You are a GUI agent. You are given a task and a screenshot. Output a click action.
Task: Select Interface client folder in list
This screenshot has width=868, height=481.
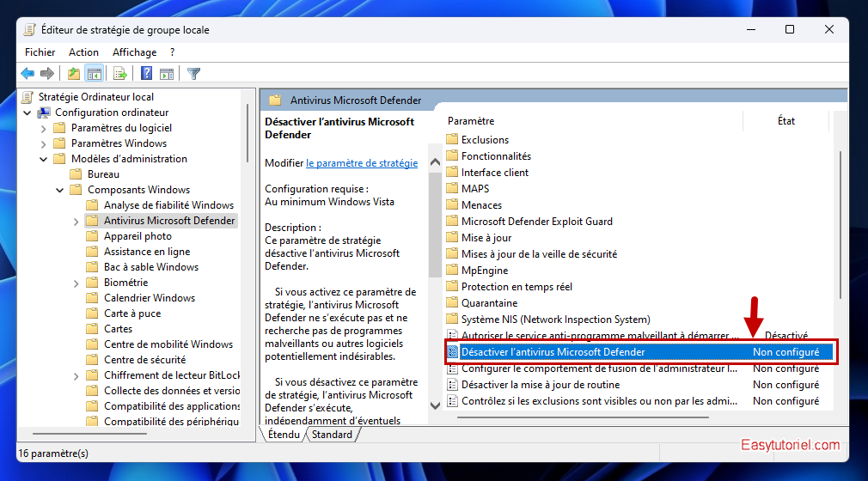pos(495,172)
